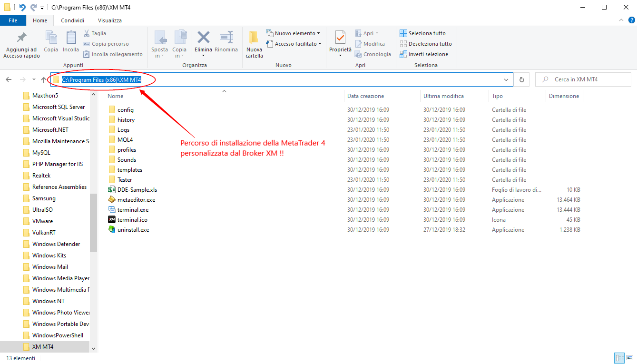Select the uninstall.exe icon
This screenshot has width=637, height=364.
(112, 230)
